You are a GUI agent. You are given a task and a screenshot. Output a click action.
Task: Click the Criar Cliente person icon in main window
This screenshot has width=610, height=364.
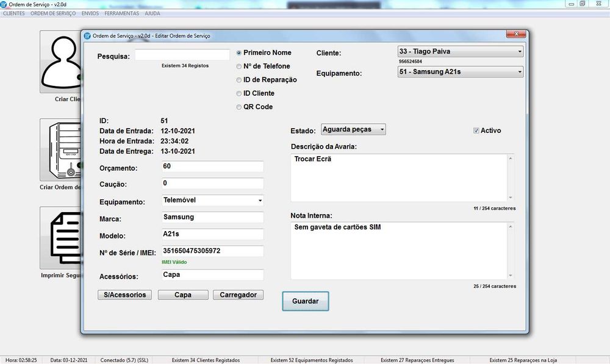(60, 62)
